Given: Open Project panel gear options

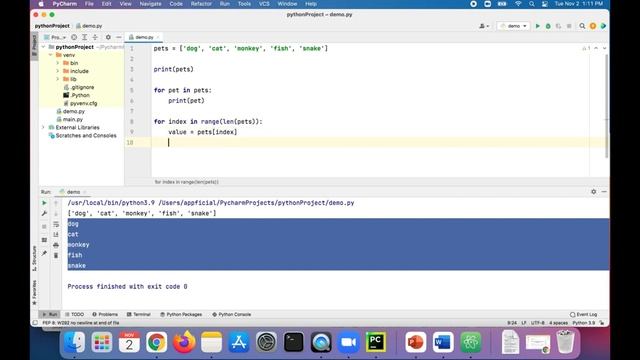Looking at the screenshot, I should [x=108, y=37].
